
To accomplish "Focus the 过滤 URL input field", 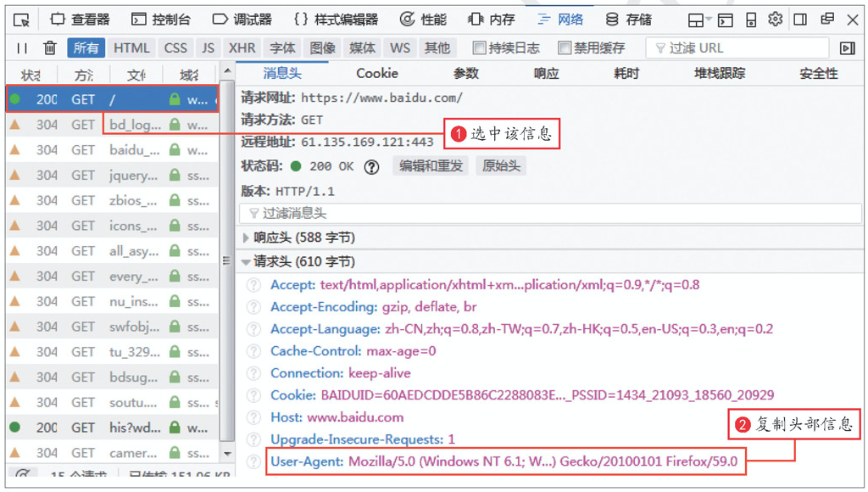I will point(737,48).
